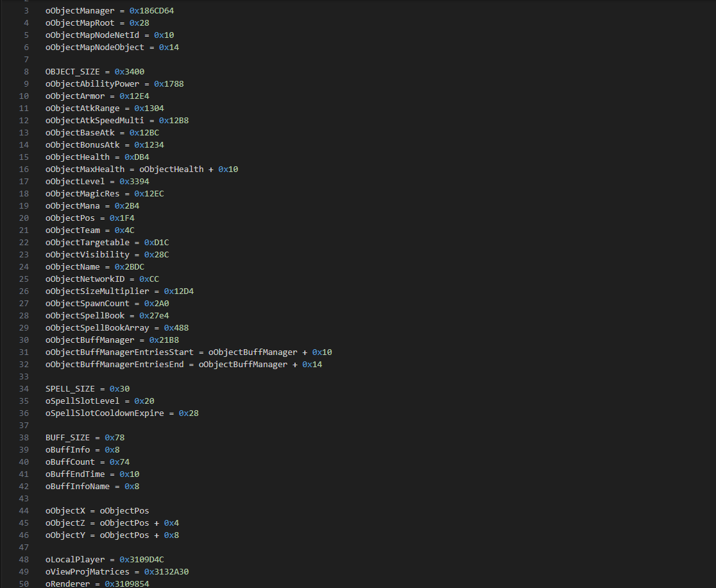Click the value 0x1788
716x588 pixels.
point(169,84)
